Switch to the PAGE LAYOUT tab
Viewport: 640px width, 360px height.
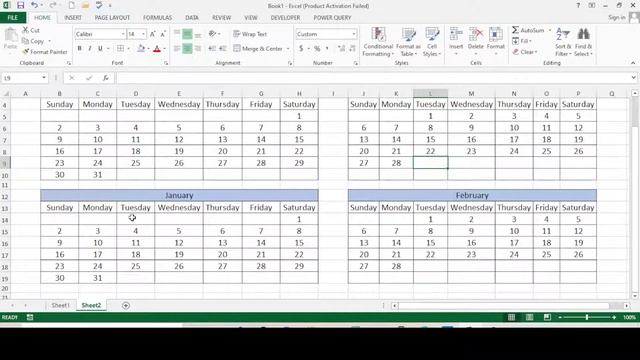[112, 18]
